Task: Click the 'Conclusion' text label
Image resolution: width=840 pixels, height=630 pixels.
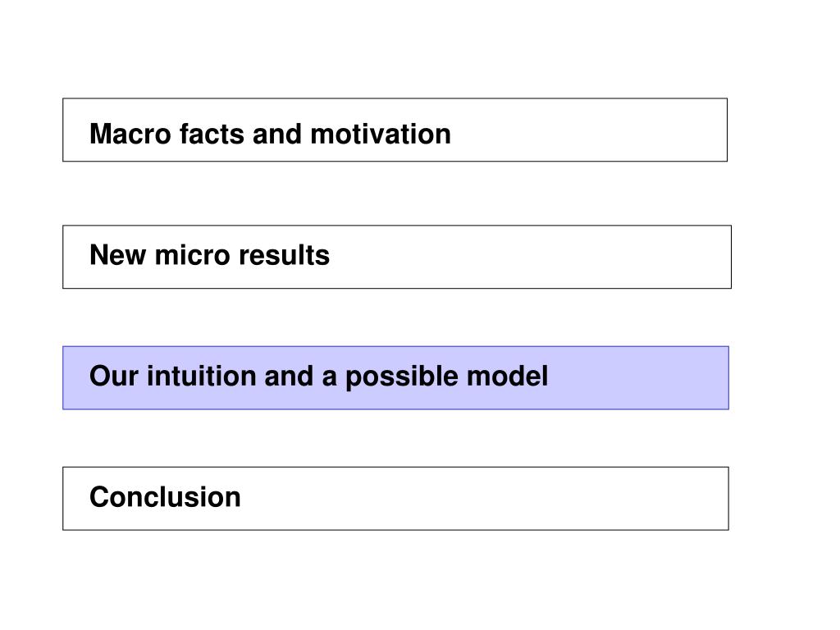Action: [x=165, y=497]
